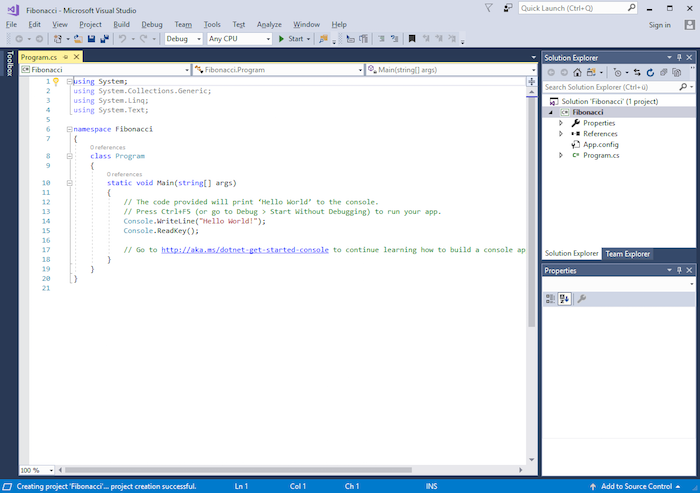Click the Property Pages wrench icon

pos(581,299)
